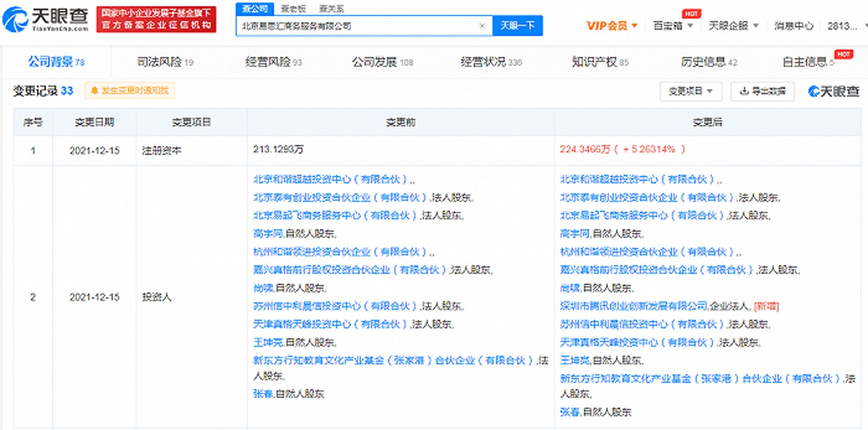Click the 224.3466万 registered capital value

(x=585, y=149)
